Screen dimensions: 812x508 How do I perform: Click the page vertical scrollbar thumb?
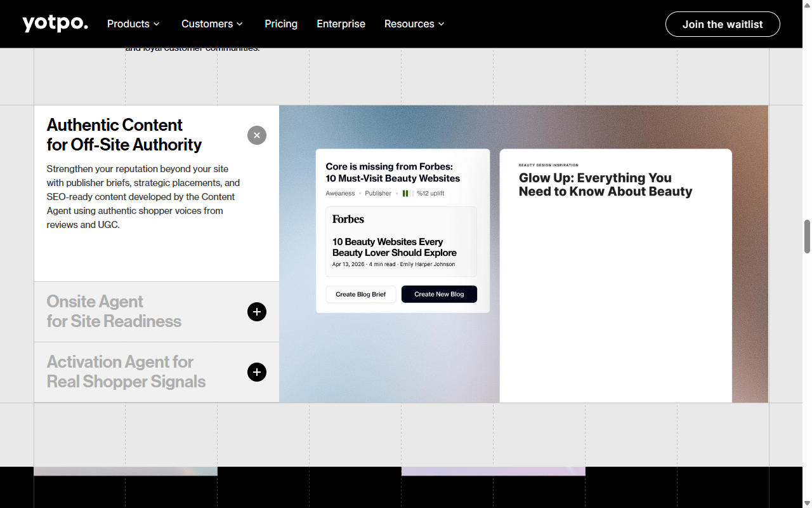pyautogui.click(x=807, y=236)
